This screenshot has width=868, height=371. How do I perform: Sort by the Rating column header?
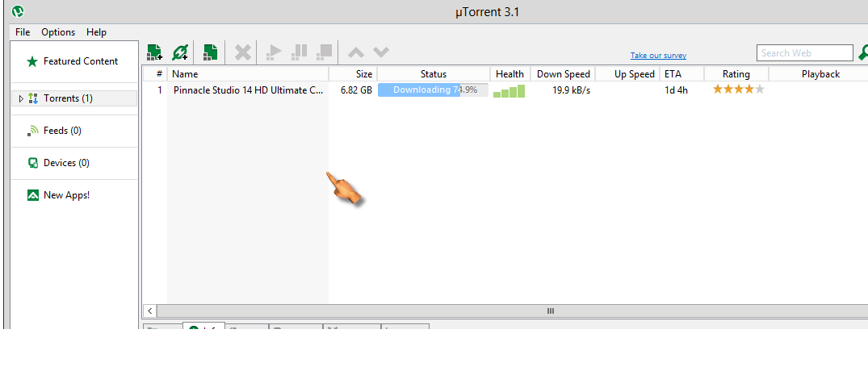736,74
